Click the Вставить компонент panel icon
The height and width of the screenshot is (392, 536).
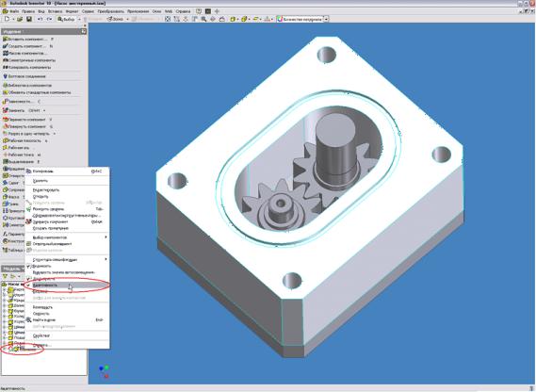pyautogui.click(x=5, y=39)
